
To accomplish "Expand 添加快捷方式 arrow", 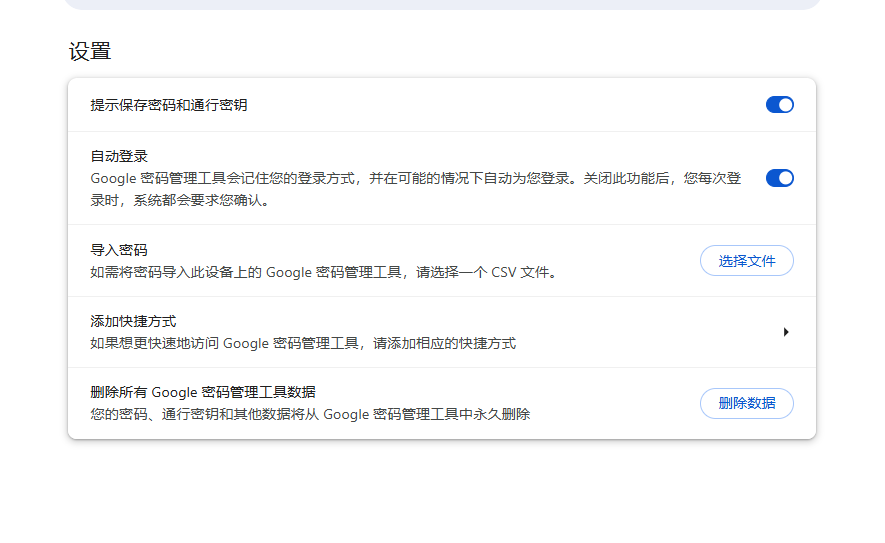I will [786, 332].
